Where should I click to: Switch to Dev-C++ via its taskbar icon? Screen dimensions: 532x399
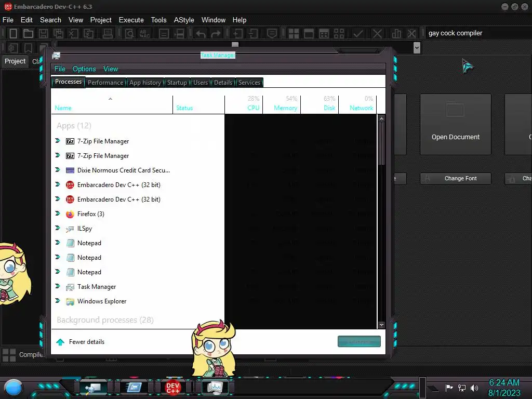click(x=172, y=387)
